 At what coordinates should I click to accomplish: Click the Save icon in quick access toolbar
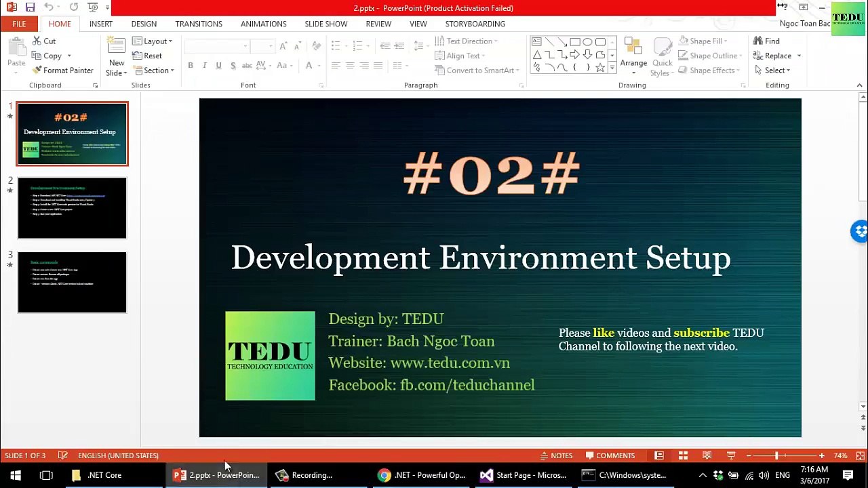coord(30,7)
